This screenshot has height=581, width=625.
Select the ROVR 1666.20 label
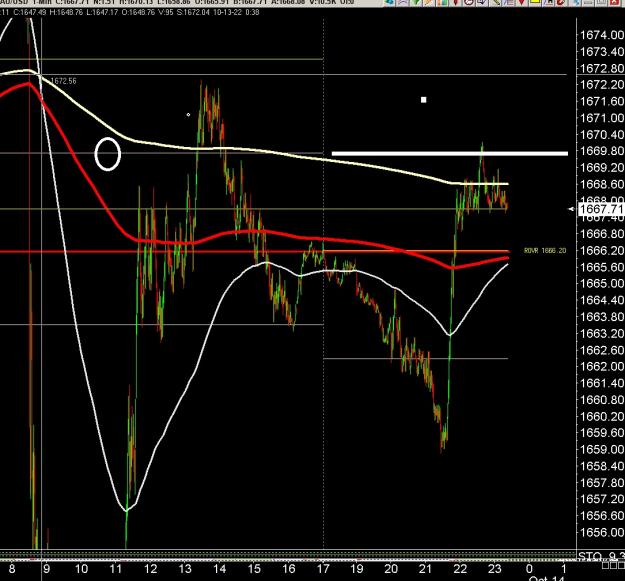click(x=545, y=251)
